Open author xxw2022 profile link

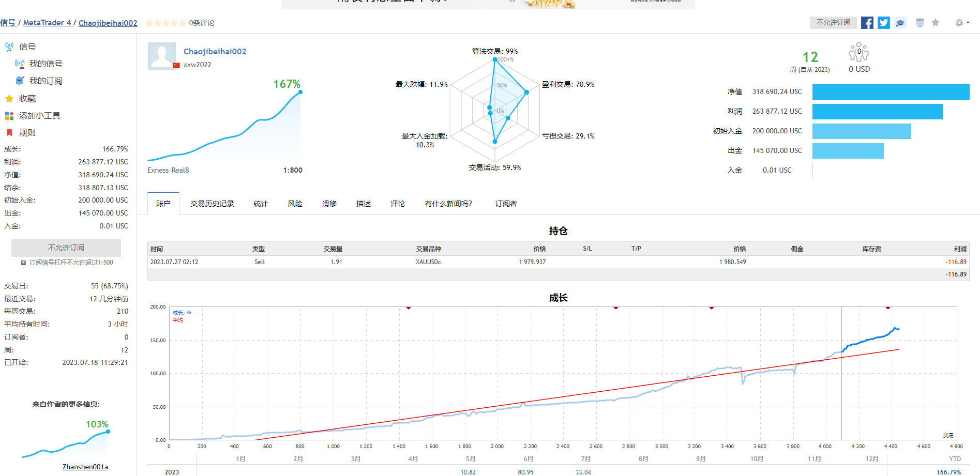pyautogui.click(x=198, y=65)
